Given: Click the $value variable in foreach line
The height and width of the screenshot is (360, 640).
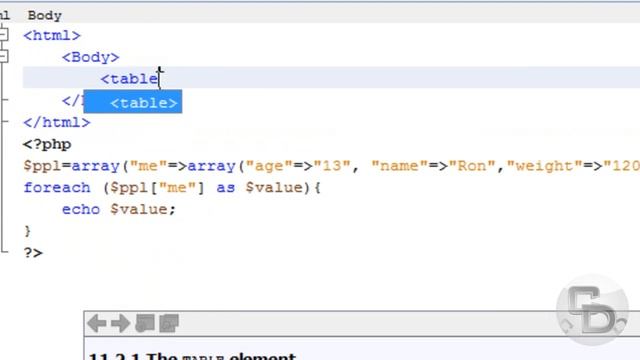Looking at the screenshot, I should pyautogui.click(x=274, y=188).
